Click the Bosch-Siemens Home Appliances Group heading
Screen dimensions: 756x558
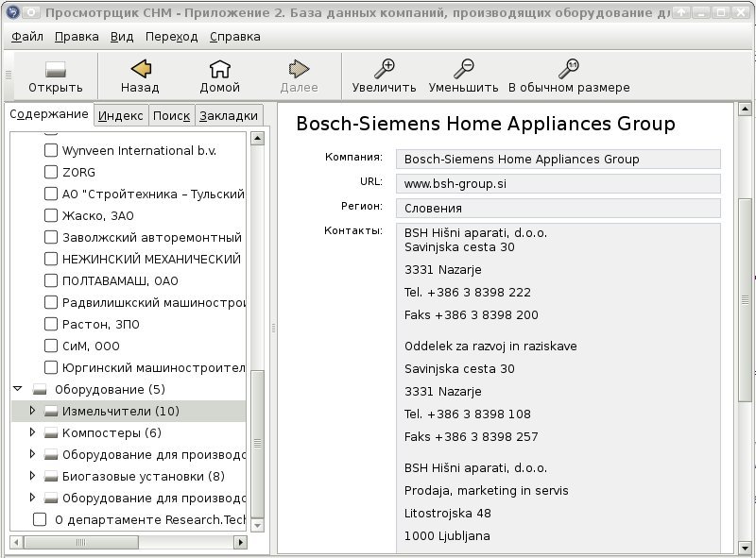[x=486, y=124]
